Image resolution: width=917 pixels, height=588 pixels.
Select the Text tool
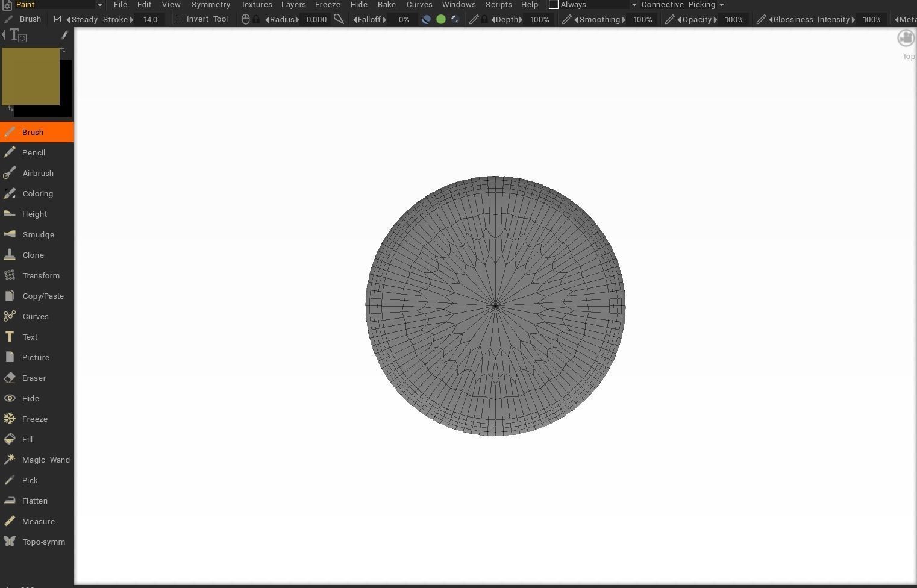tap(37, 337)
